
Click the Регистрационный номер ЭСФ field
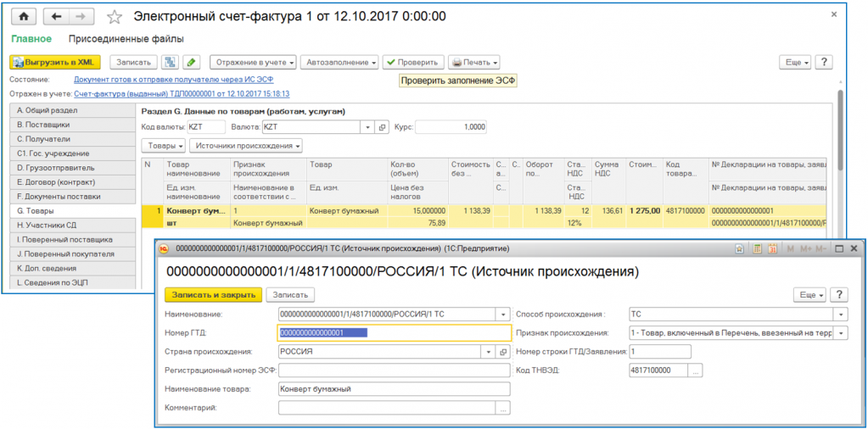coord(394,370)
